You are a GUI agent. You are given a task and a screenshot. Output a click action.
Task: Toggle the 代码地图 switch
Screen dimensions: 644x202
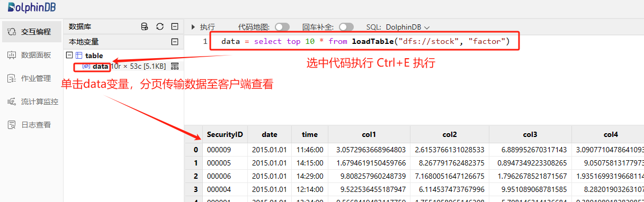tap(282, 26)
